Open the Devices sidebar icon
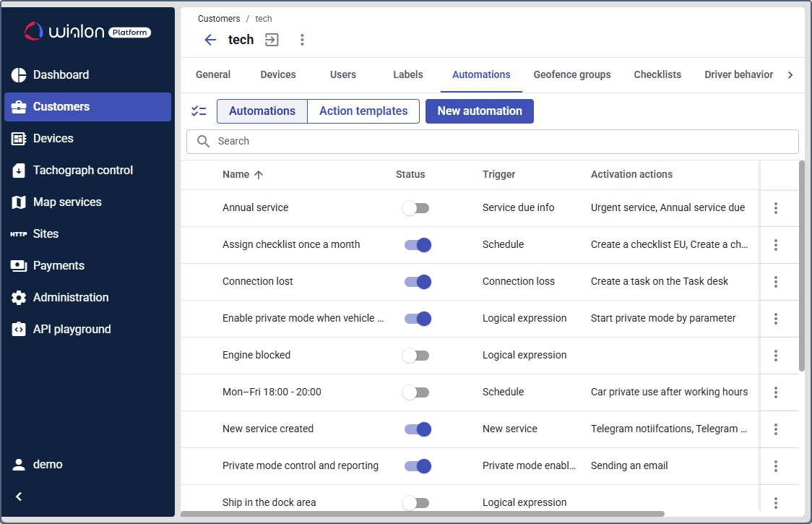 point(19,138)
